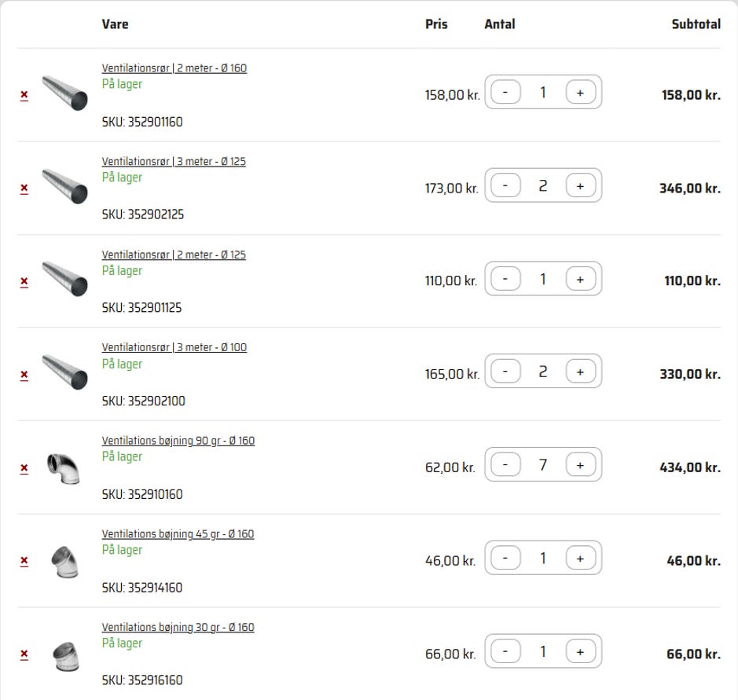Image resolution: width=738 pixels, height=700 pixels.
Task: Open Ventilationsrør 2 meter Ø 160 product link
Action: coord(174,68)
